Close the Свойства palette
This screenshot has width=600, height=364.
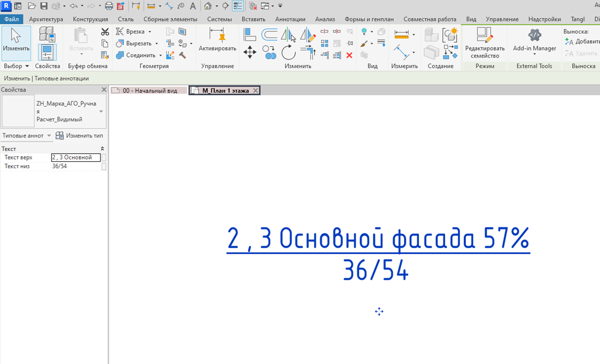(104, 90)
